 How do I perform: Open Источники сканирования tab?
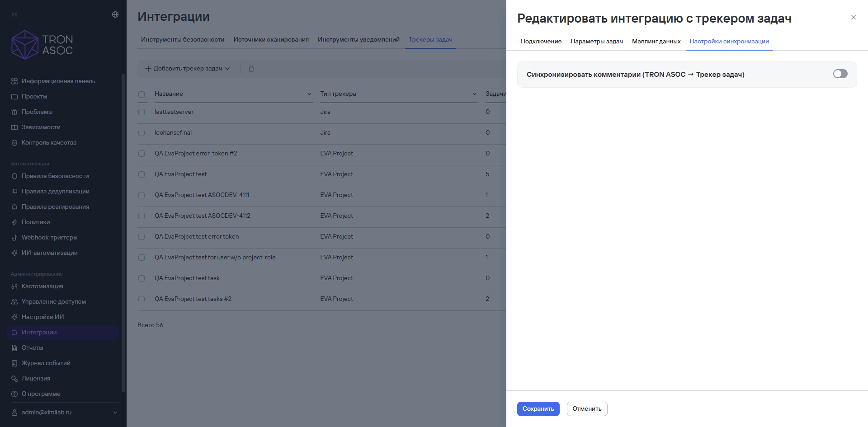(x=271, y=39)
